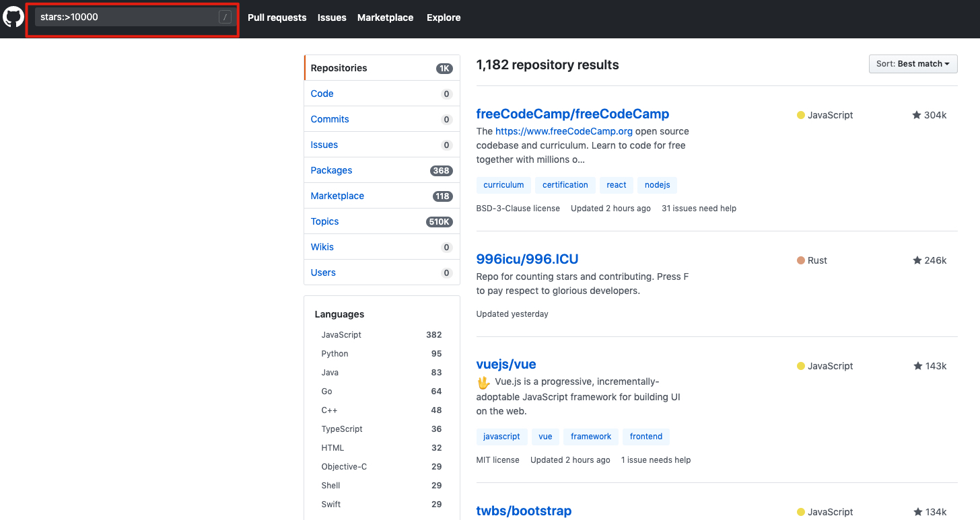Open the vuejs/vue repository link
980x520 pixels.
coord(505,364)
